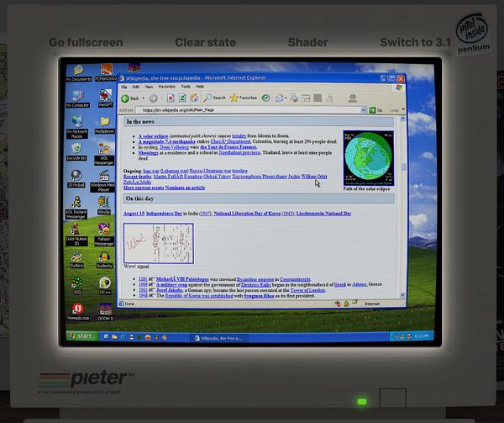
Task: Open 'Nominate an article' link
Action: (185, 188)
